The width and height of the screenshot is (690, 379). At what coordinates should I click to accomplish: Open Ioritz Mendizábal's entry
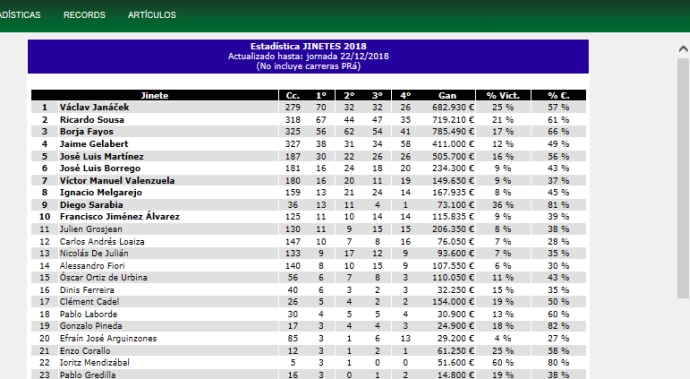click(x=95, y=362)
